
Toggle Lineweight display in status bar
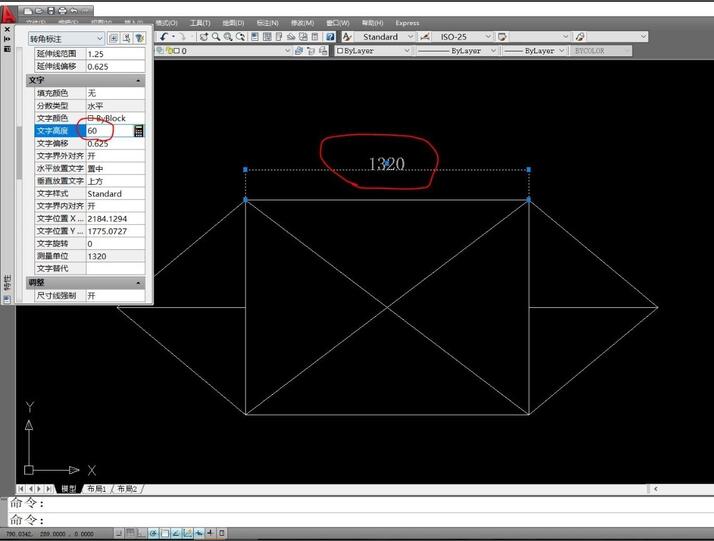pos(210,533)
